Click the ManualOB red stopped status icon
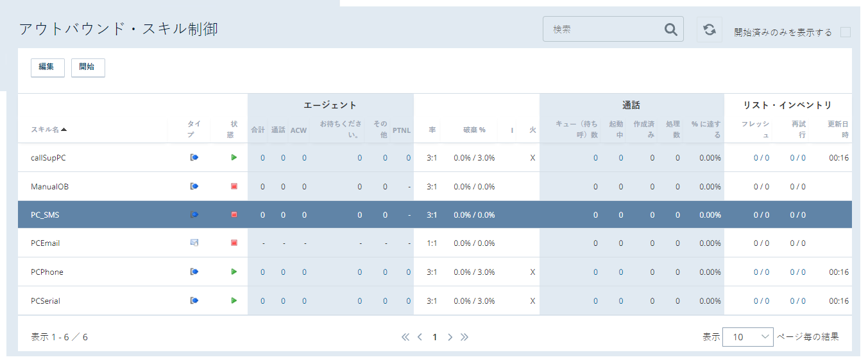Screen dimensions: 868x364 tap(234, 186)
